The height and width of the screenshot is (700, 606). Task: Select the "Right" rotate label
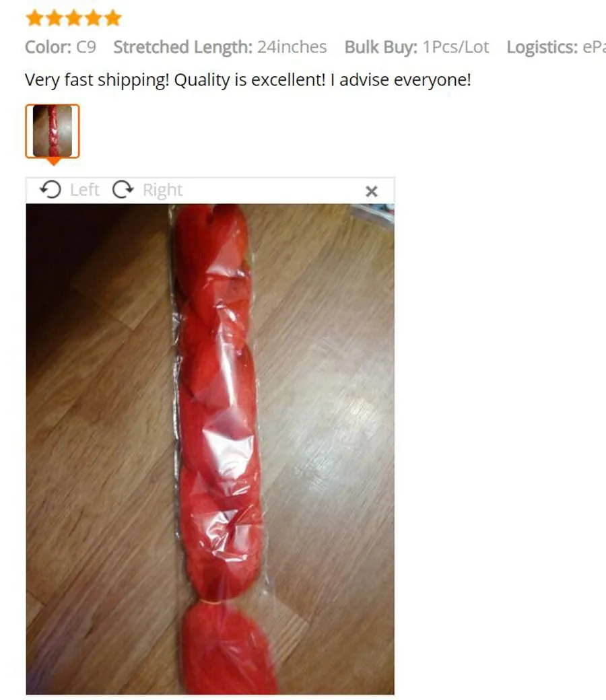point(162,190)
